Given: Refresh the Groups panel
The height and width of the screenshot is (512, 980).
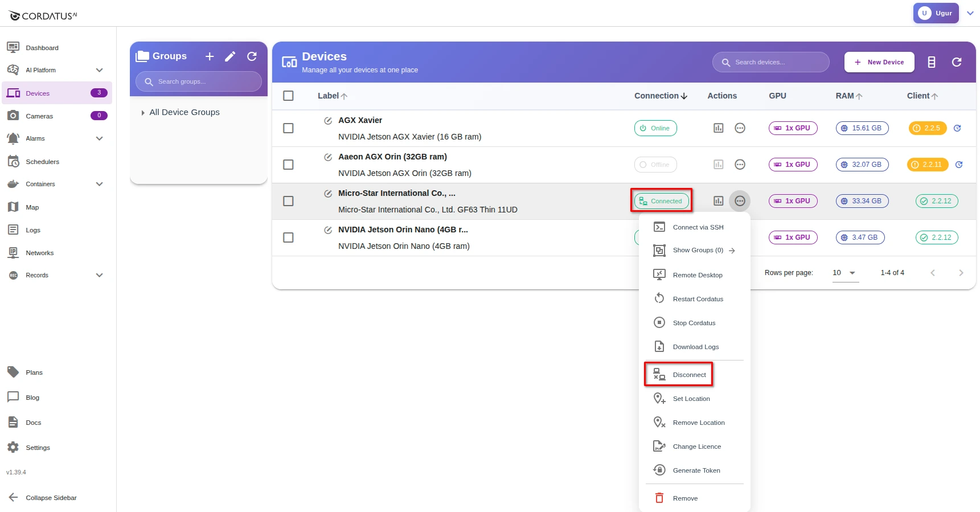Looking at the screenshot, I should tap(252, 56).
